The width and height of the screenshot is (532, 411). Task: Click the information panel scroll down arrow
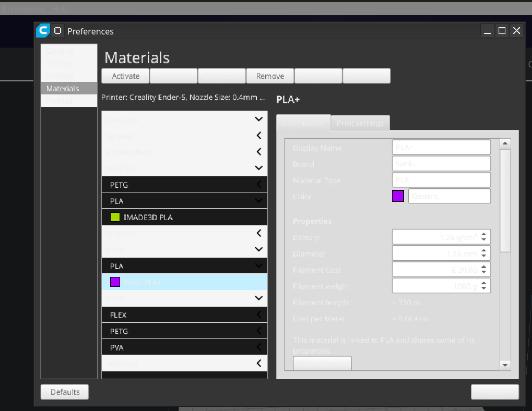tap(505, 365)
